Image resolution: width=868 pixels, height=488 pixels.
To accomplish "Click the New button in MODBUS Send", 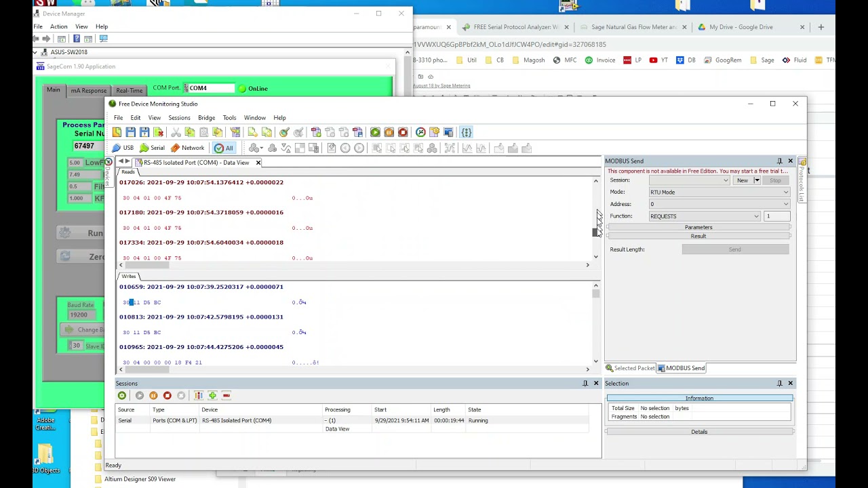I will (x=743, y=181).
